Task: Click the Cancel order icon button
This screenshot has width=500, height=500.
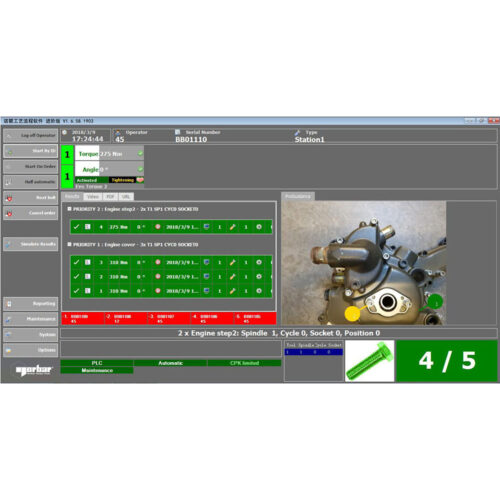Action: coord(31,213)
